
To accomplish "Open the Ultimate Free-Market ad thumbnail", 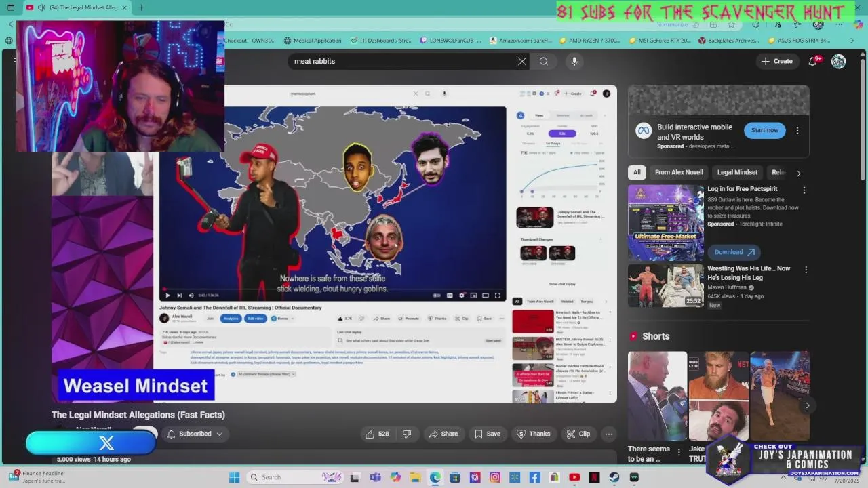I will coord(665,222).
